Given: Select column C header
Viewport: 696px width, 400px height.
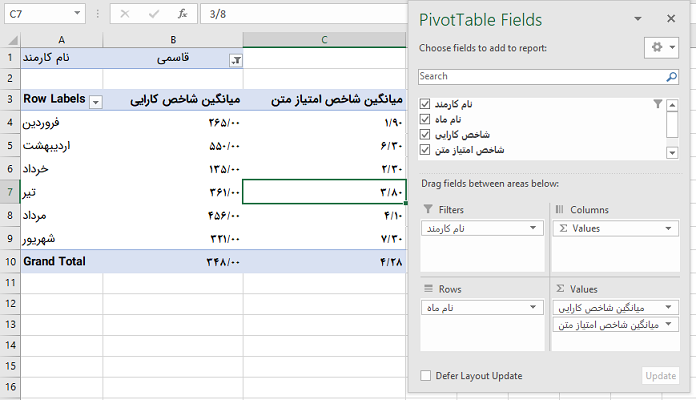Looking at the screenshot, I should pos(324,39).
